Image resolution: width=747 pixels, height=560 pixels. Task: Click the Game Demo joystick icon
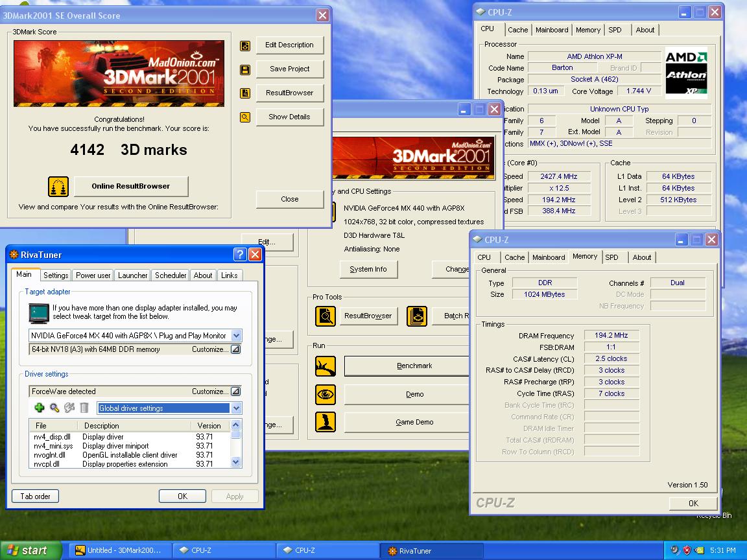(326, 422)
